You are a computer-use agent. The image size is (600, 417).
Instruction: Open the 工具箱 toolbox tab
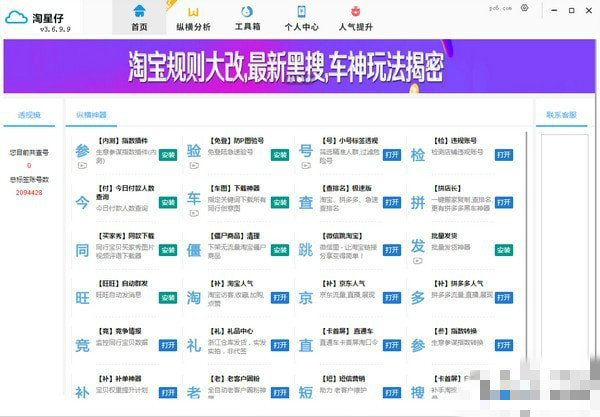247,18
